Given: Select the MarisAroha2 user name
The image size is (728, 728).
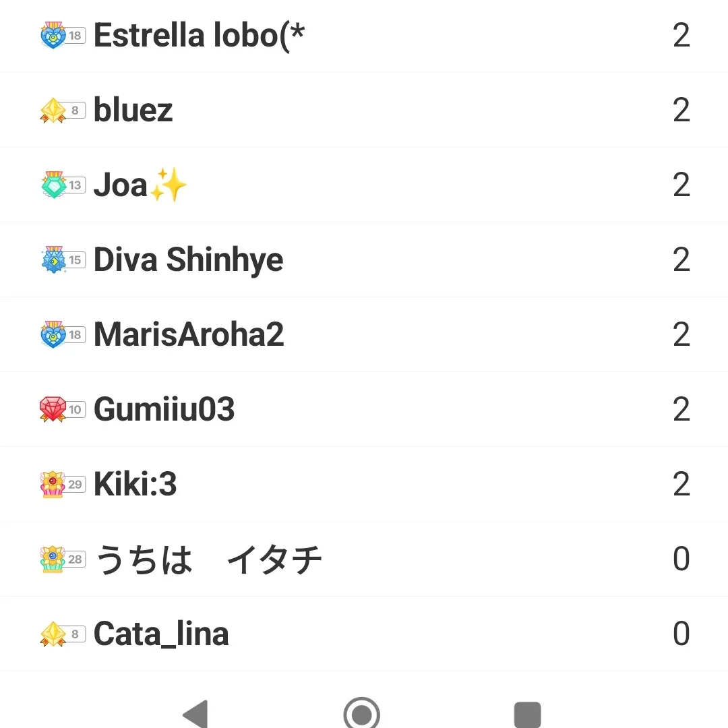Looking at the screenshot, I should (189, 335).
